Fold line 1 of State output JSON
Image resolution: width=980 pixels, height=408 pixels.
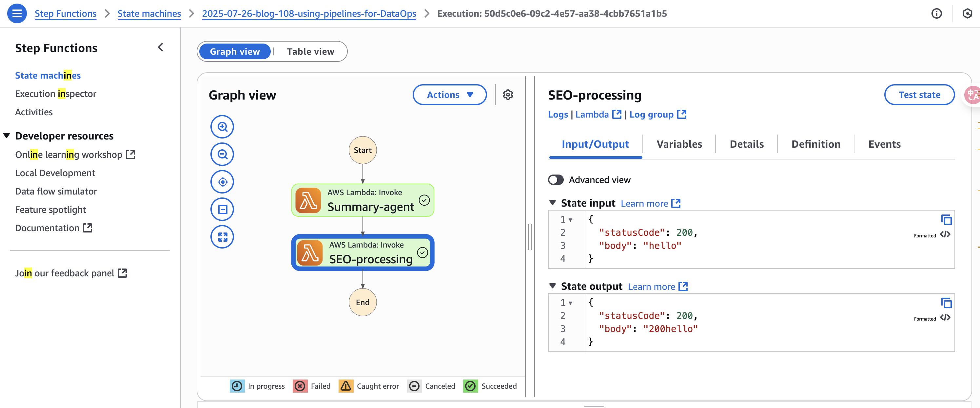[x=570, y=303]
